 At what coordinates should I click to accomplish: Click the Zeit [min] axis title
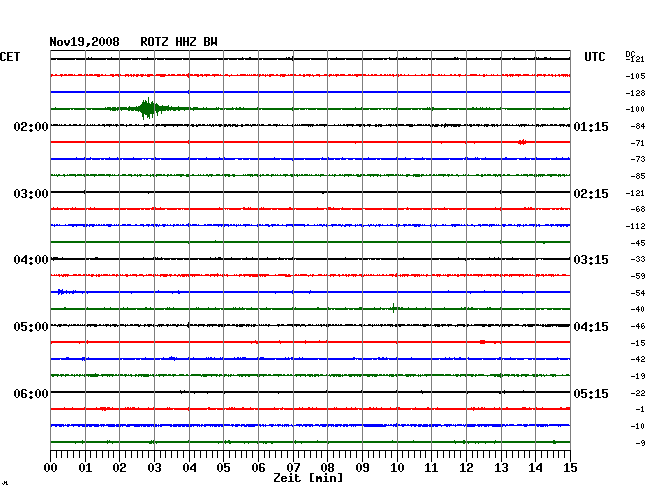[308, 478]
